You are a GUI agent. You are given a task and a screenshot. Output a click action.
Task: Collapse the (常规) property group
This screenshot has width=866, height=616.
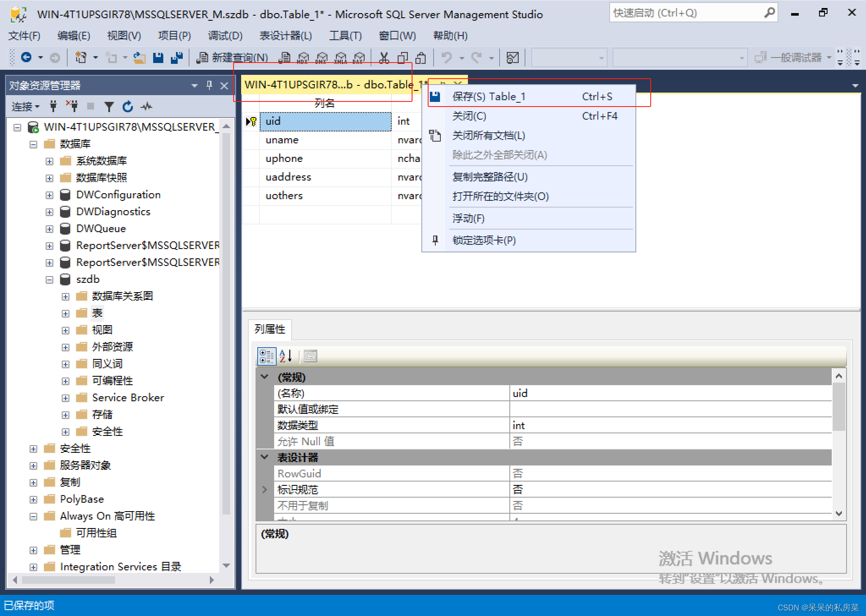point(265,376)
